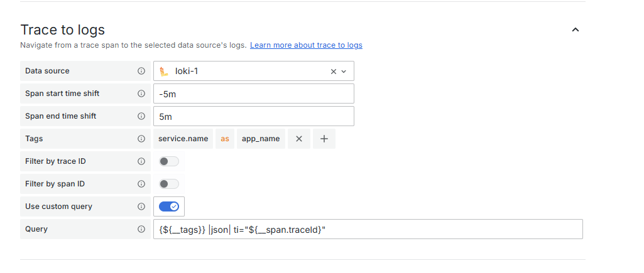Click info icon for Use custom query
Viewport: 644px width, 273px height.
coord(141,206)
